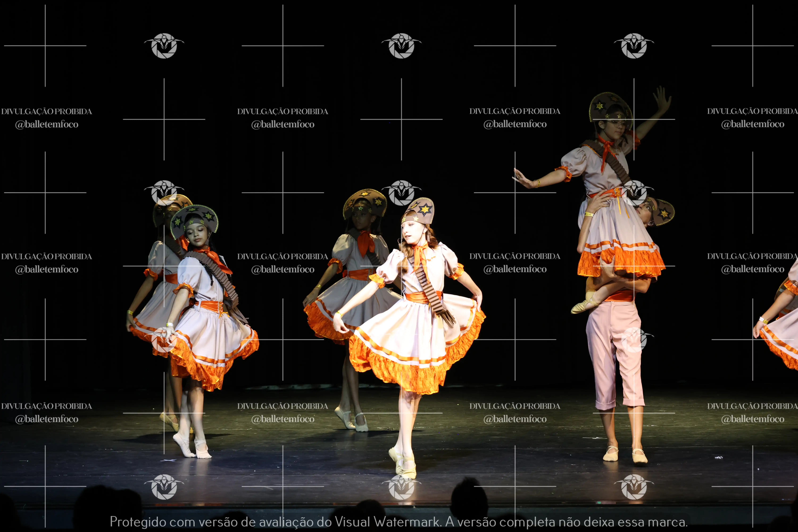Click the bottom-right camera shutter logo watermark
This screenshot has width=798, height=532.
(634, 487)
